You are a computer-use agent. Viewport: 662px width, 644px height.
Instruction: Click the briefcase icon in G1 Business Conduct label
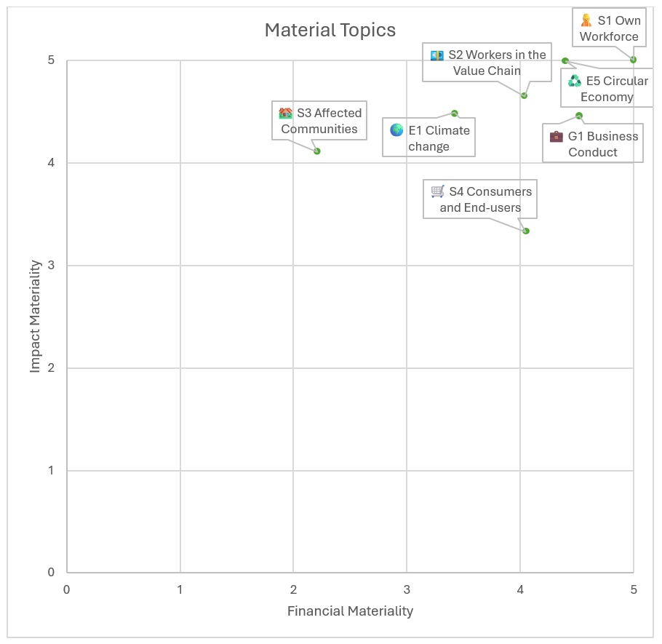pyautogui.click(x=557, y=136)
